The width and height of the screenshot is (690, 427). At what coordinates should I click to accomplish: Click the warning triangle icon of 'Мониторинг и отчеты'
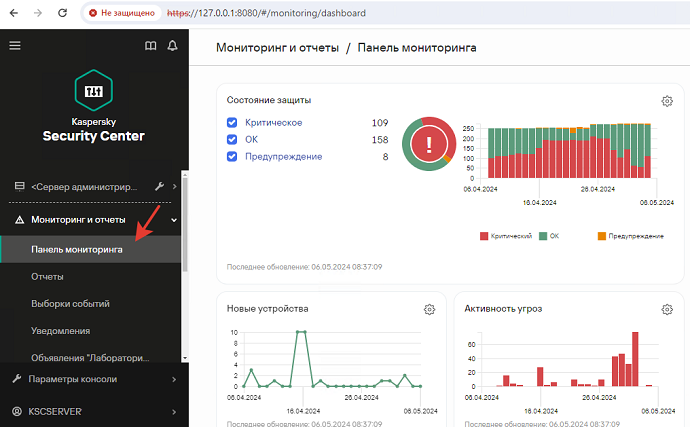19,220
